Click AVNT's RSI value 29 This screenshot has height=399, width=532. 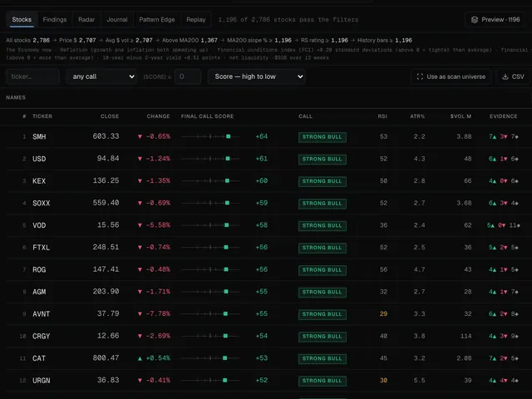tap(383, 314)
